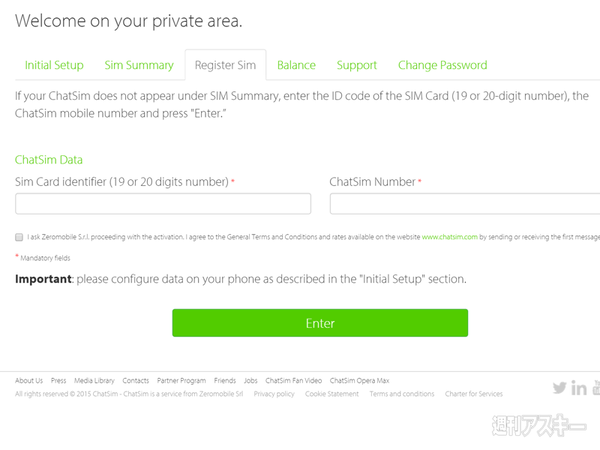
Task: Focus the ChatSim Number input field
Action: (x=464, y=204)
